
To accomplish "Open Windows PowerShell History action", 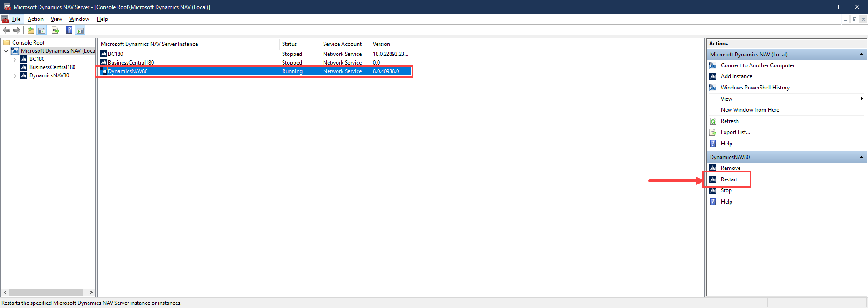I will point(755,88).
